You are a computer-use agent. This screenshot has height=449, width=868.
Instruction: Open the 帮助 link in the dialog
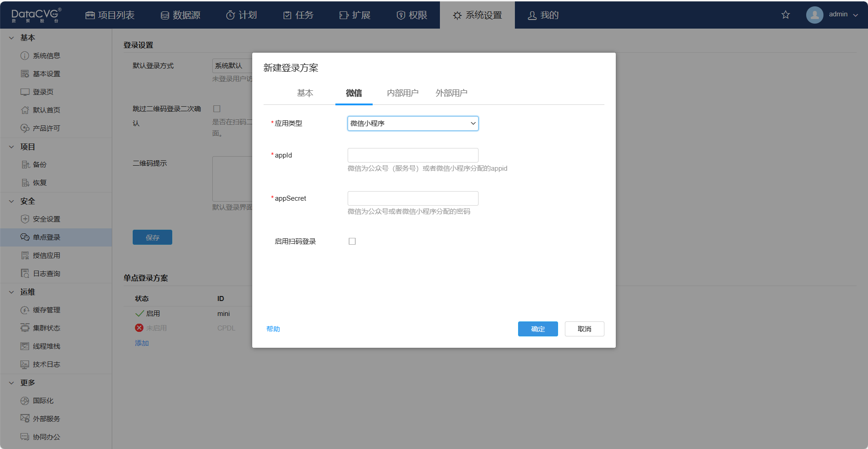coord(273,329)
